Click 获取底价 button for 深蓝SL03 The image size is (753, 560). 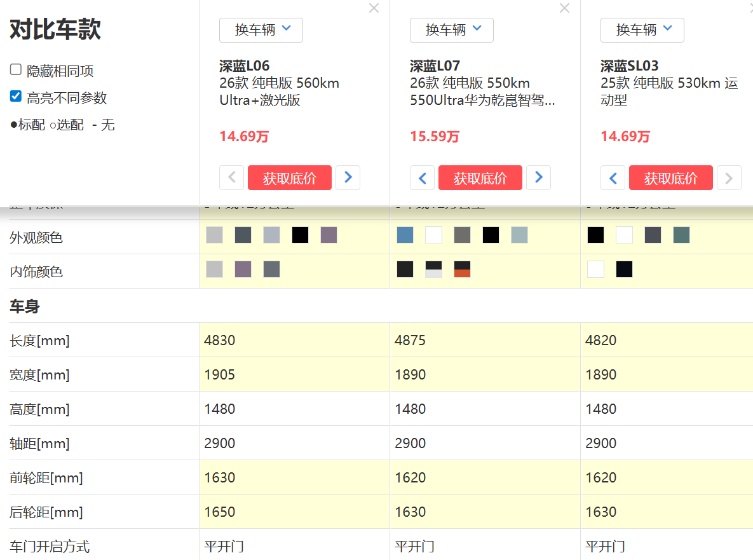click(671, 178)
